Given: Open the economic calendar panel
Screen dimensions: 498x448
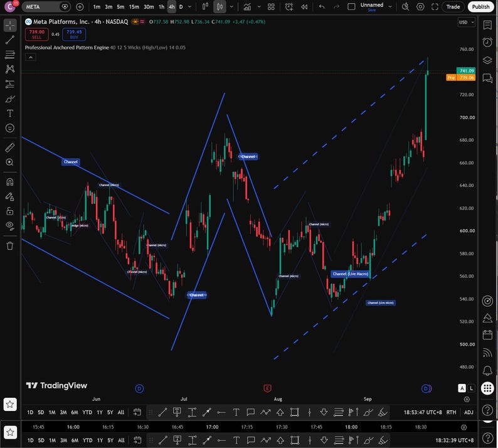Looking at the screenshot, I should pyautogui.click(x=487, y=335).
